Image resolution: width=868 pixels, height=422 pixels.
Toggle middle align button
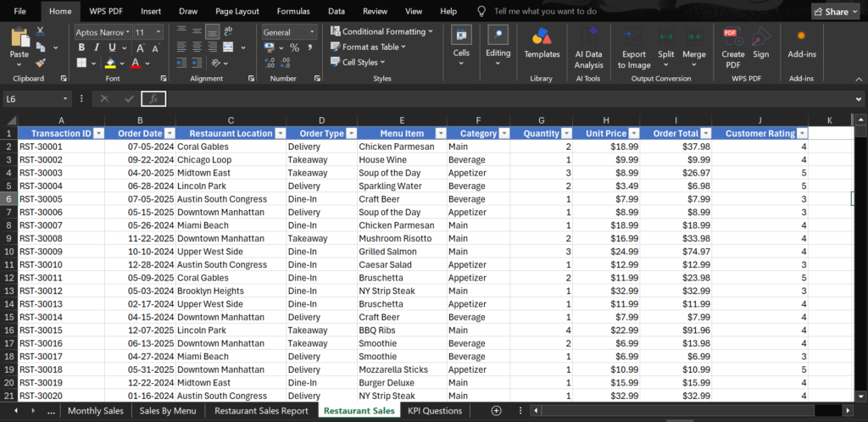pos(197,32)
